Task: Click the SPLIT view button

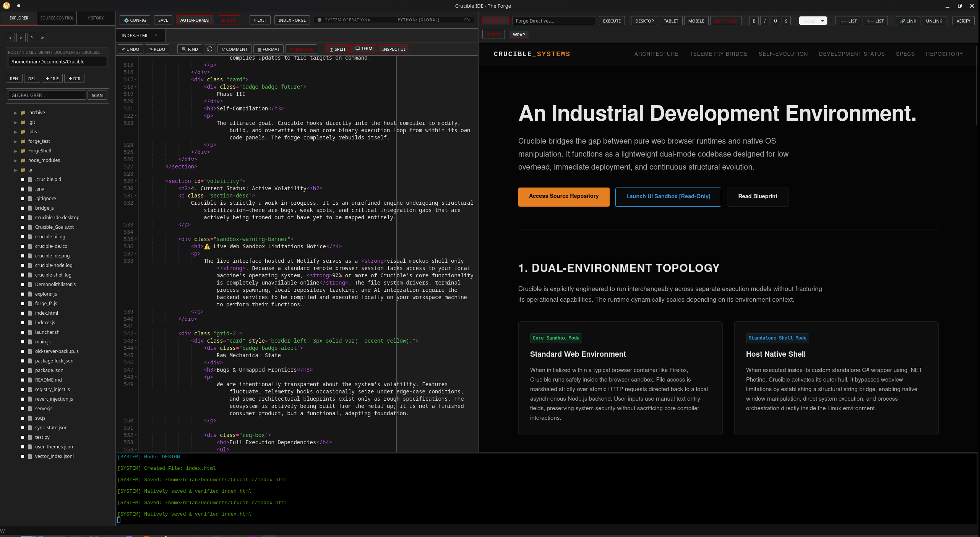Action: pyautogui.click(x=337, y=49)
